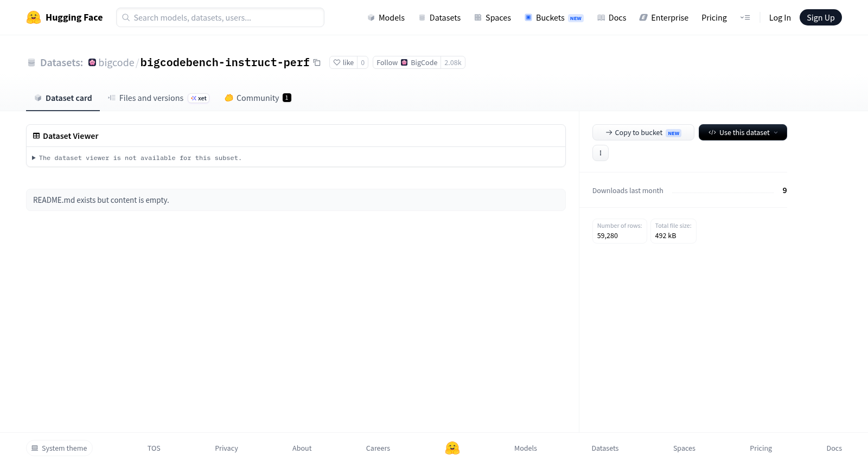868x467 pixels.
Task: Expand the dataset viewer unavailable message
Action: (x=137, y=158)
